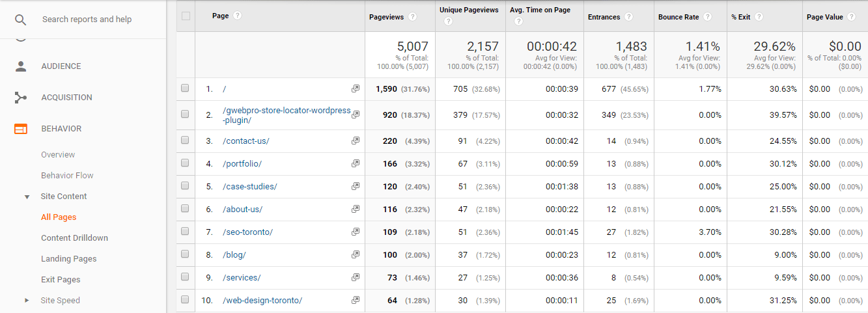Image resolution: width=868 pixels, height=313 pixels.
Task: Expand the Site Speed submenu
Action: (x=27, y=301)
